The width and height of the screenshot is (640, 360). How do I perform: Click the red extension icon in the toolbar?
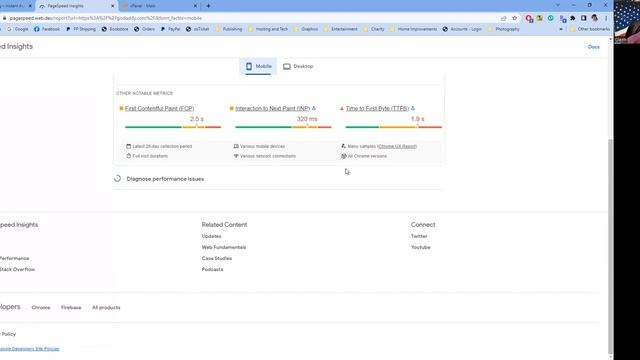529,18
